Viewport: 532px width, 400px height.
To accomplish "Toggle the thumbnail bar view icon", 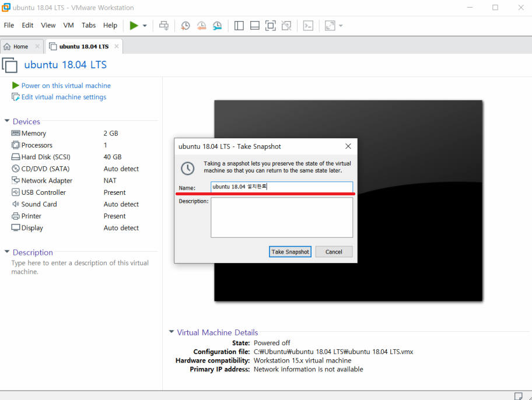I will 255,26.
